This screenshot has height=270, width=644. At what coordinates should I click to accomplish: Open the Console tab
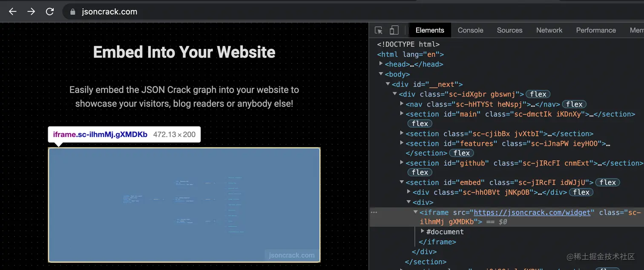(470, 30)
